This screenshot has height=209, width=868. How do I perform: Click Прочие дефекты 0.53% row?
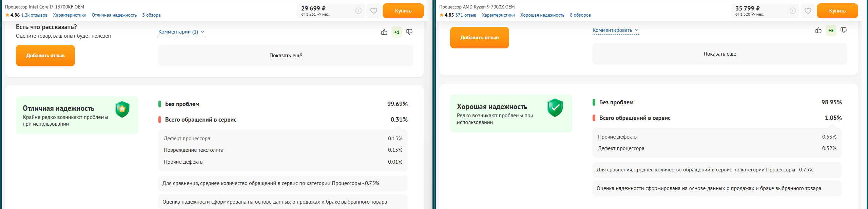[x=717, y=137]
